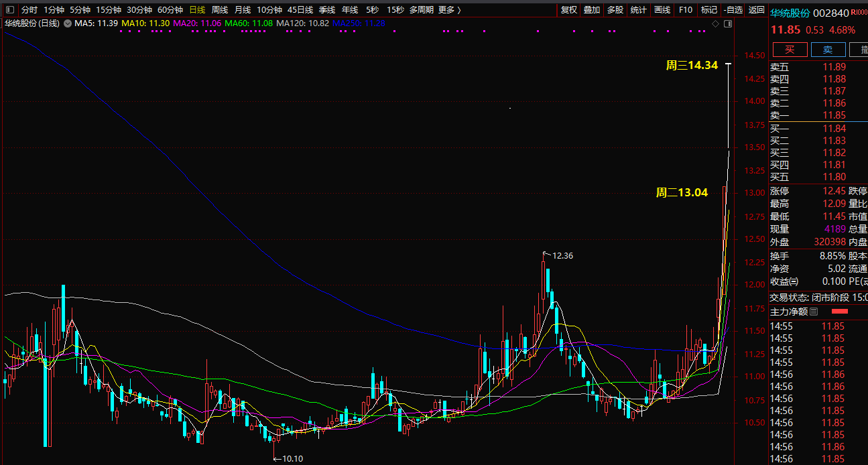Click the red 主力净额 bar
The width and height of the screenshot is (868, 465).
point(840,312)
